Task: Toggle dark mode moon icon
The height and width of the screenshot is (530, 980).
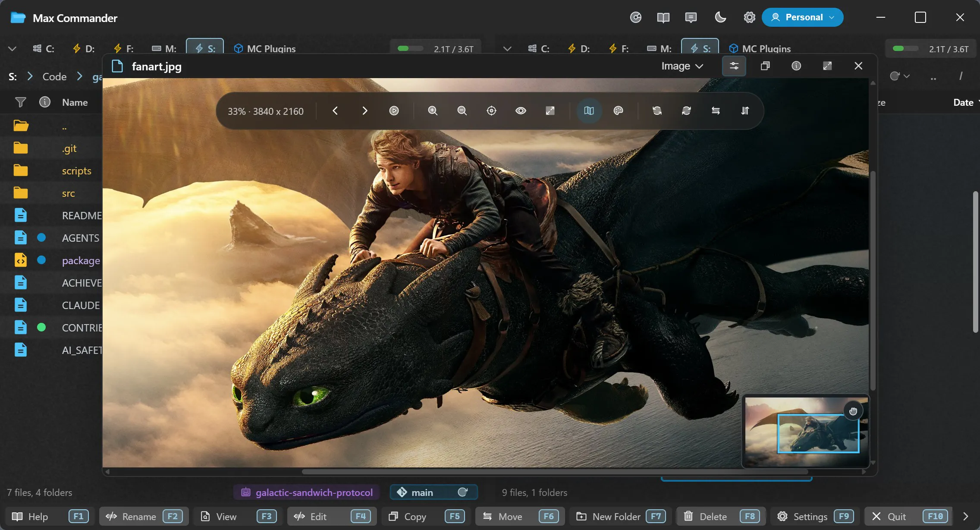Action: [720, 17]
